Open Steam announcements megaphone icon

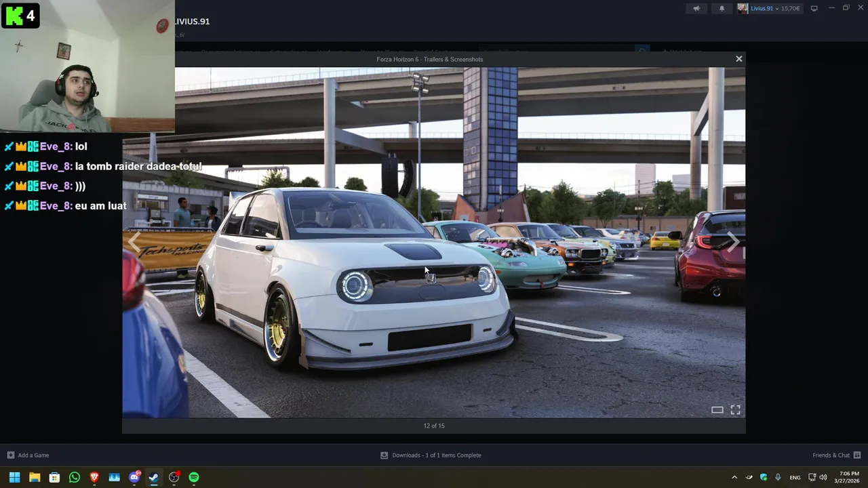696,8
